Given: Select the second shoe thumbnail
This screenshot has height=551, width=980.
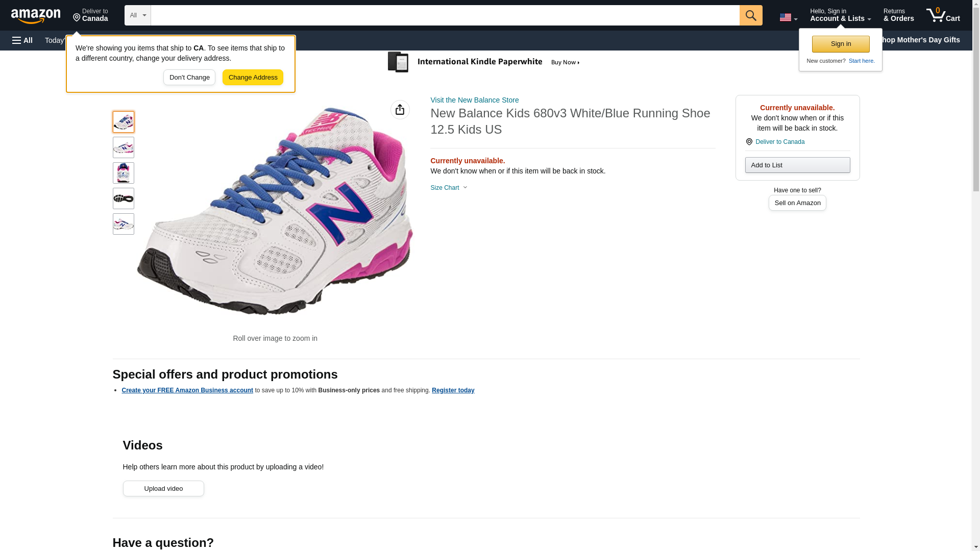Looking at the screenshot, I should tap(124, 147).
